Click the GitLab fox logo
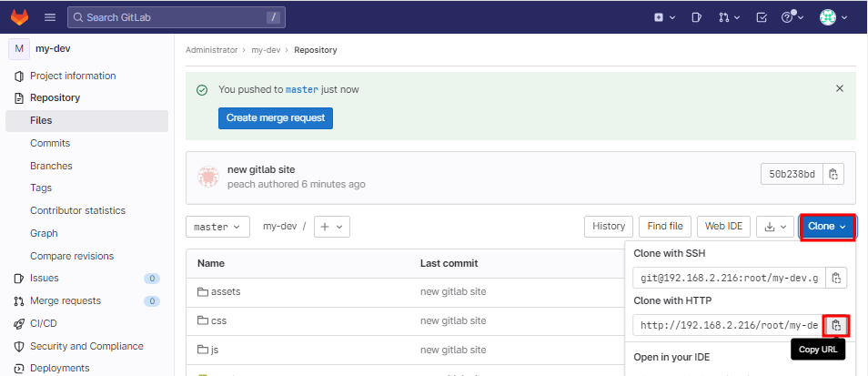This screenshot has width=868, height=376. pyautogui.click(x=20, y=17)
